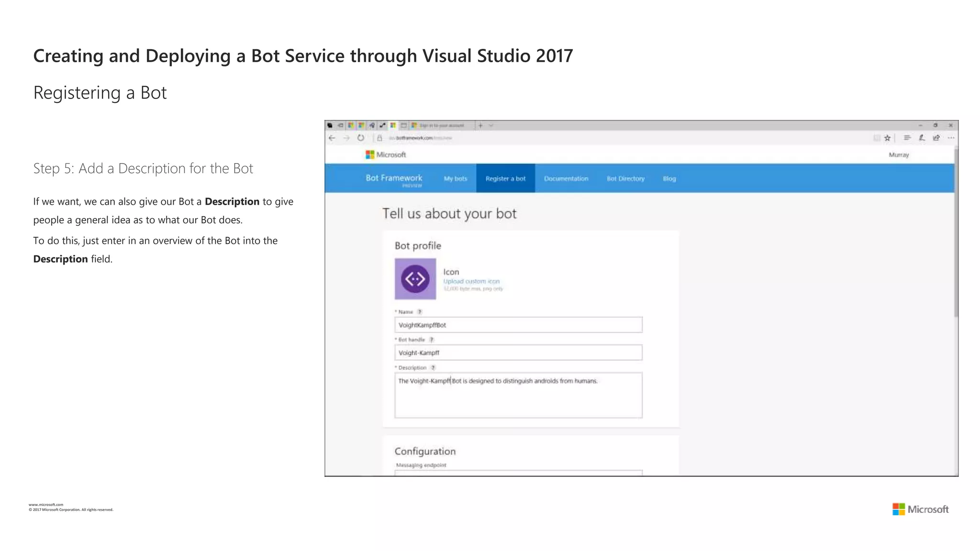Viewport: 980px width, 551px height.
Task: Click the browser back arrow
Action: [x=332, y=138]
